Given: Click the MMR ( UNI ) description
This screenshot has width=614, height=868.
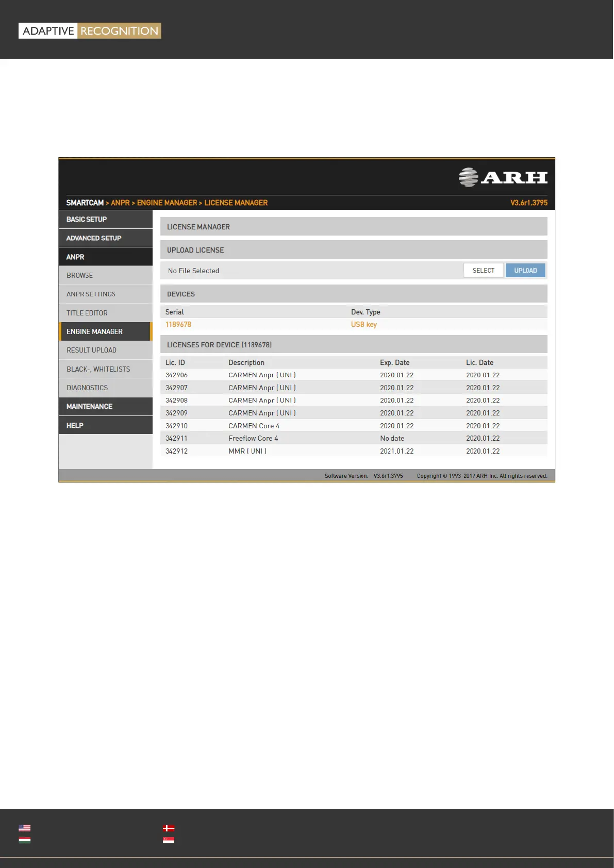Looking at the screenshot, I should point(247,451).
